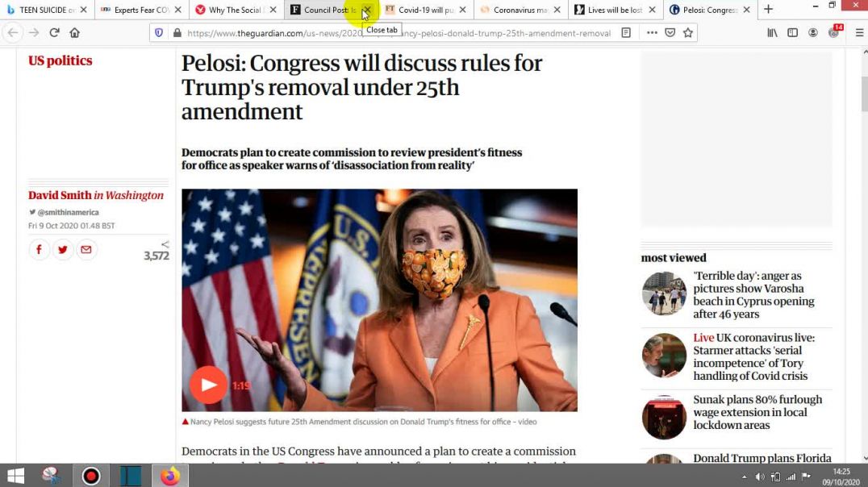Open Firefox hamburger application menu
This screenshot has height=487, width=868.
click(859, 32)
